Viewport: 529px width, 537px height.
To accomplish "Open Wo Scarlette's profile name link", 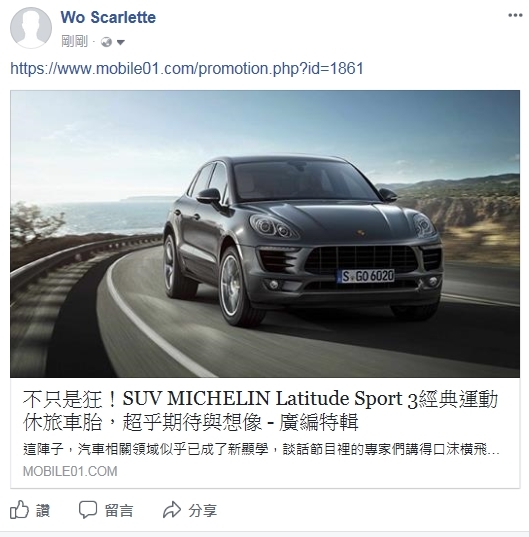I will point(108,17).
